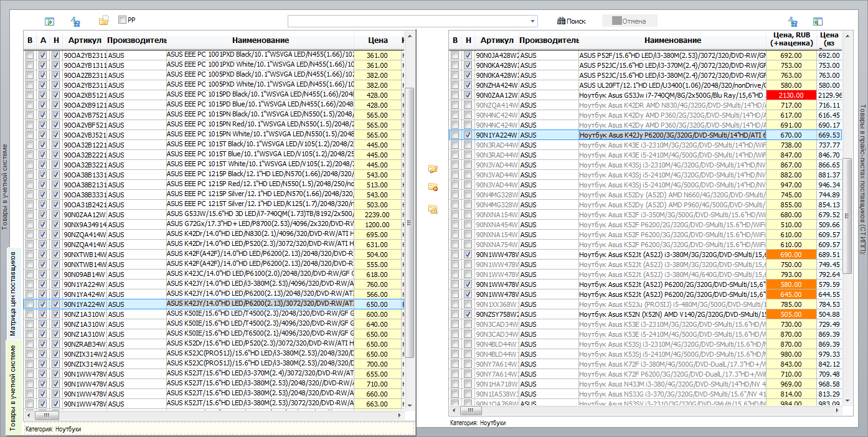
Task: Click the folder documents icon beside PP checkbox
Action: (104, 21)
